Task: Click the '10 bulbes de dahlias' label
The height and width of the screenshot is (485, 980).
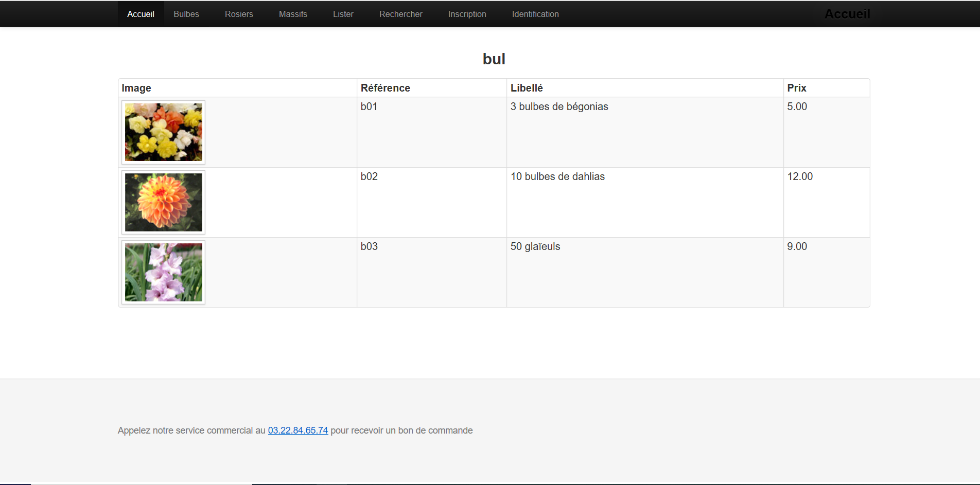Action: pyautogui.click(x=557, y=176)
